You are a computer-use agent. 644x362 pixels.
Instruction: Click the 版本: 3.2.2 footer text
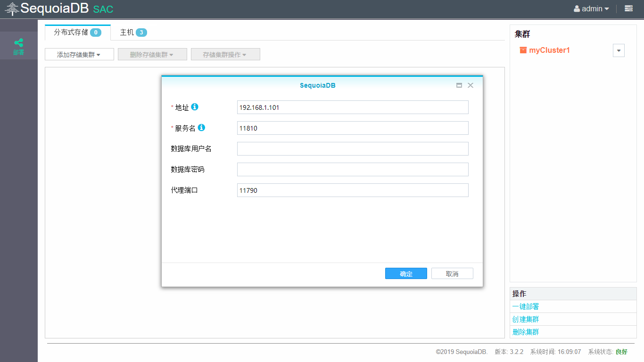coord(509,352)
